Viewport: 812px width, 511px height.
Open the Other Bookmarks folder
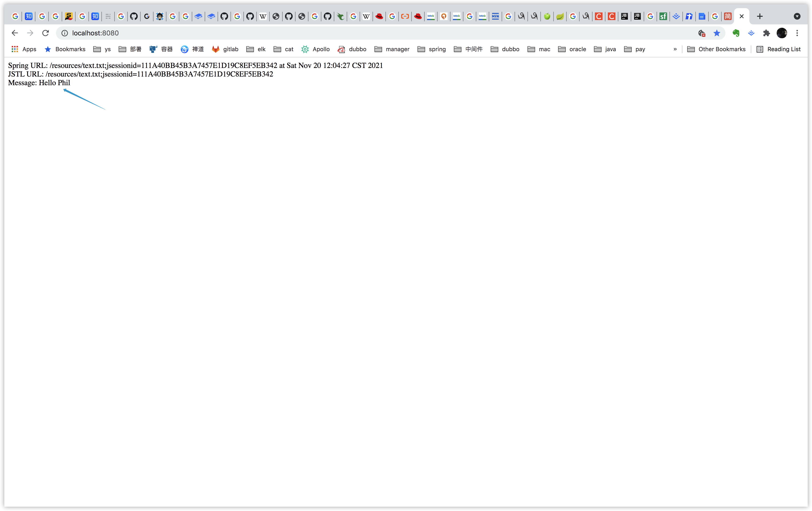point(717,49)
